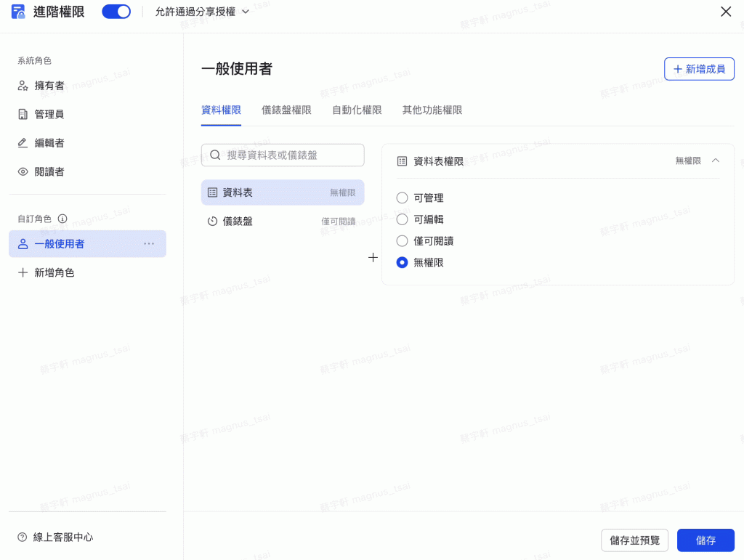Focus the 搜尋資料表或儀錶盤 search field
This screenshot has width=744, height=560.
pyautogui.click(x=283, y=155)
